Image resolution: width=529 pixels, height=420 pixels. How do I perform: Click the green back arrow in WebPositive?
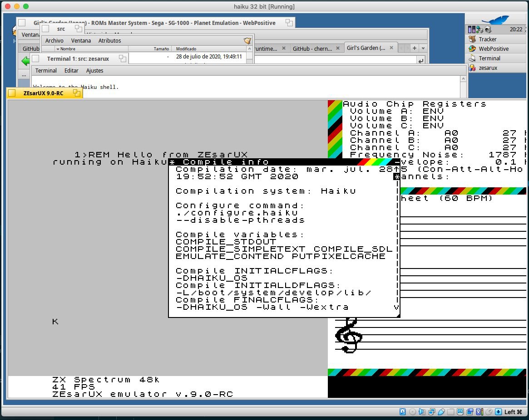[x=25, y=61]
